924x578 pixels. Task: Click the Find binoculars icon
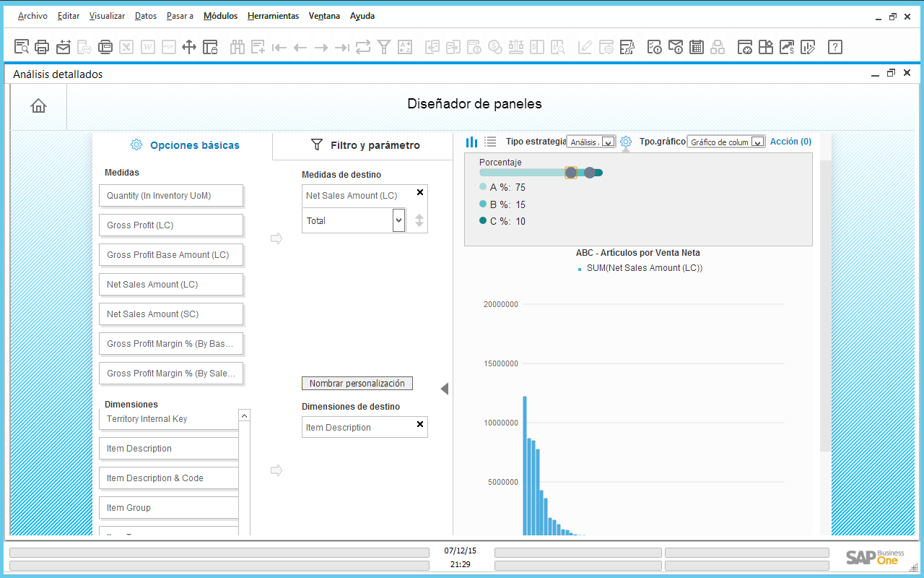(237, 47)
